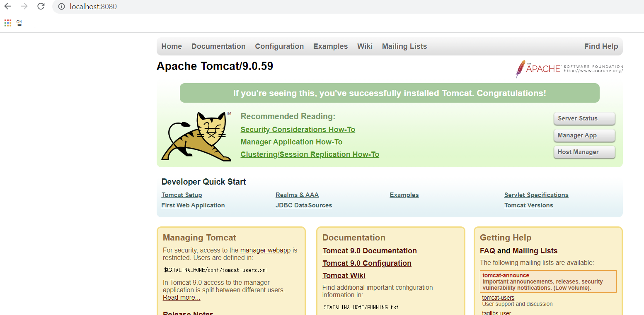The image size is (644, 315).
Task: Open Clustering/Session Replication How-To link
Action: [x=310, y=154]
